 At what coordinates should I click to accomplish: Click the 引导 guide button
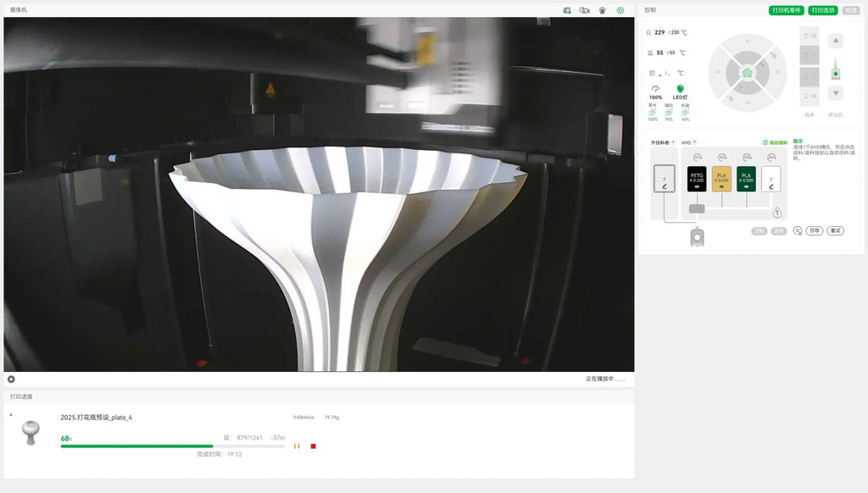coord(815,230)
